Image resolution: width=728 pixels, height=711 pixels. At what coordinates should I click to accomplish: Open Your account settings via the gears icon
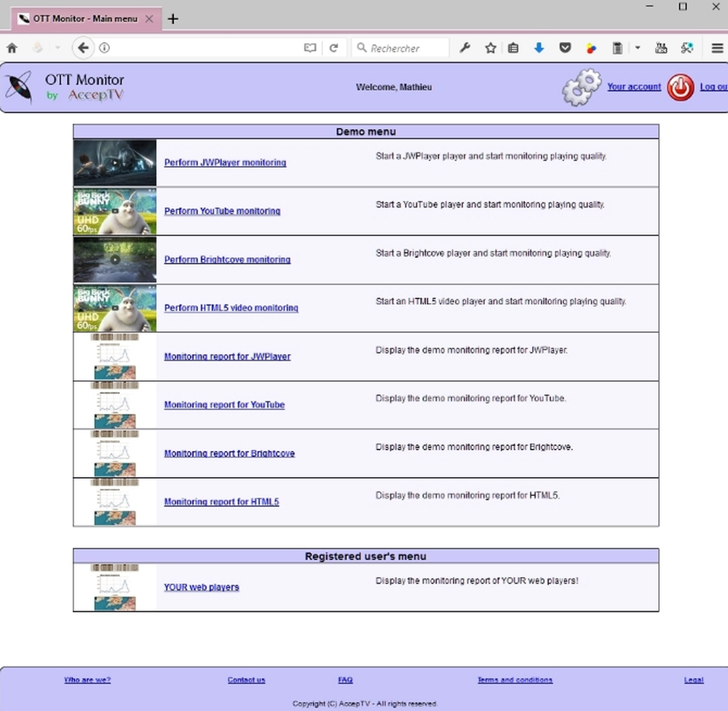[x=580, y=87]
